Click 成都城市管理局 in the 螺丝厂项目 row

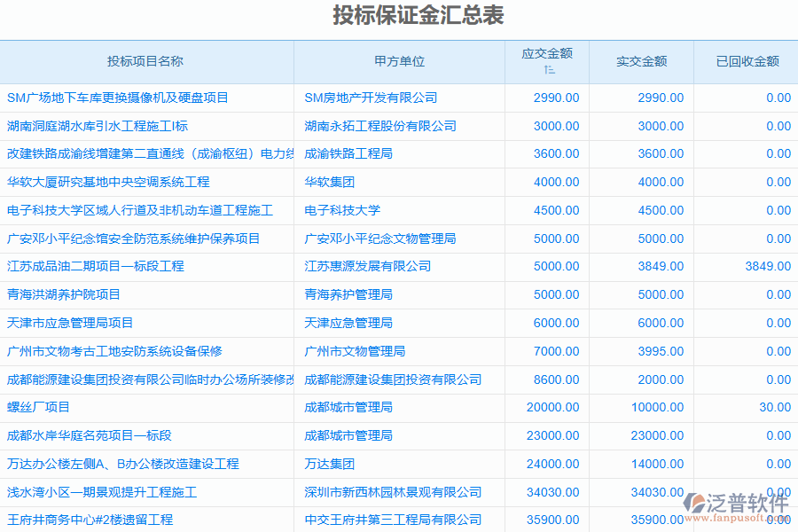click(x=350, y=407)
